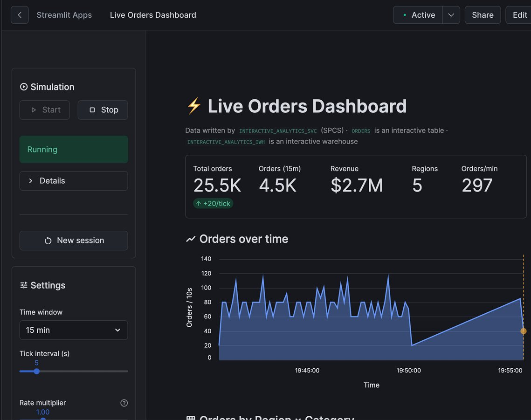Screen dimensions: 531x420
Task: Click the Rate multiplier value 1.00
Action: pyautogui.click(x=43, y=412)
